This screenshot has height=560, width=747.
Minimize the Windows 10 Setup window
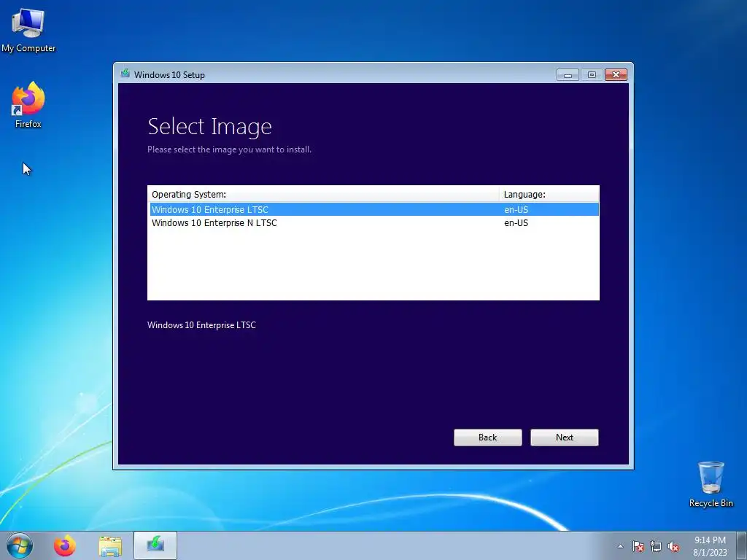pyautogui.click(x=568, y=75)
